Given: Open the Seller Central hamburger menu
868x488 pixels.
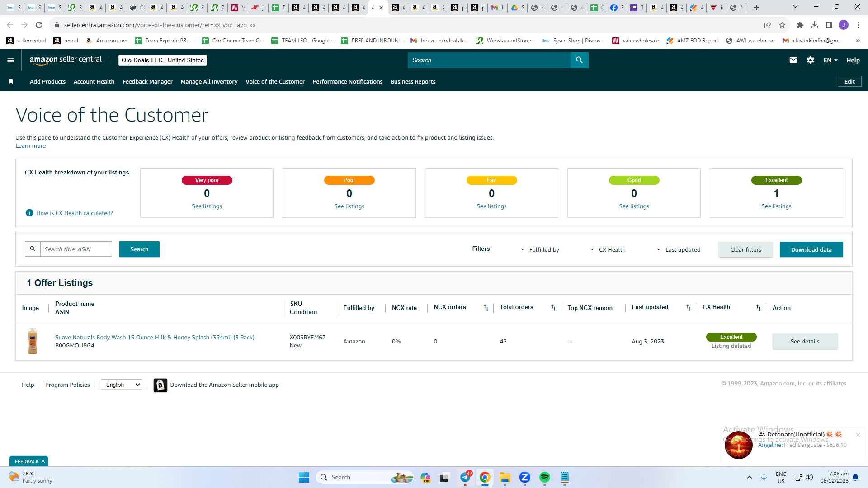Looking at the screenshot, I should coord(11,60).
